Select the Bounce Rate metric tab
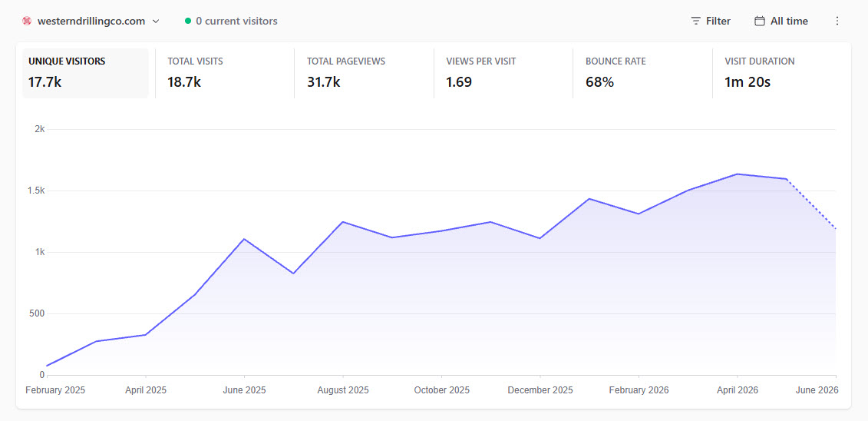The height and width of the screenshot is (421, 868). 642,73
